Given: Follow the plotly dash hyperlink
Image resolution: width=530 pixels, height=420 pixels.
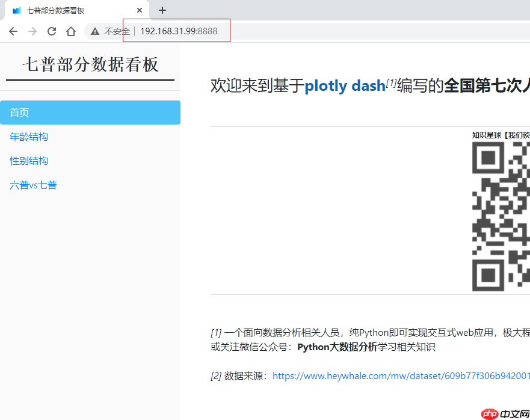Looking at the screenshot, I should click(345, 85).
